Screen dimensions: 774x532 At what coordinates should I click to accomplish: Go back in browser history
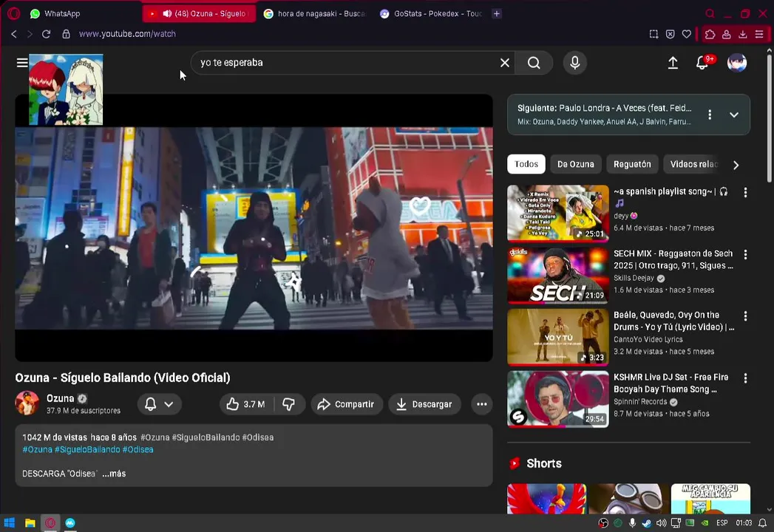pos(14,33)
